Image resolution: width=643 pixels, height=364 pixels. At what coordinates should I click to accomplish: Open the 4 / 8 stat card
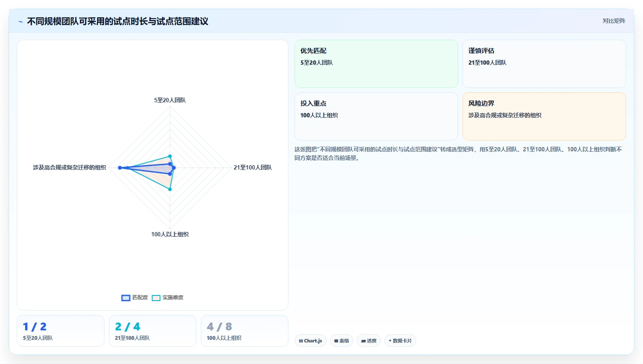(x=244, y=331)
